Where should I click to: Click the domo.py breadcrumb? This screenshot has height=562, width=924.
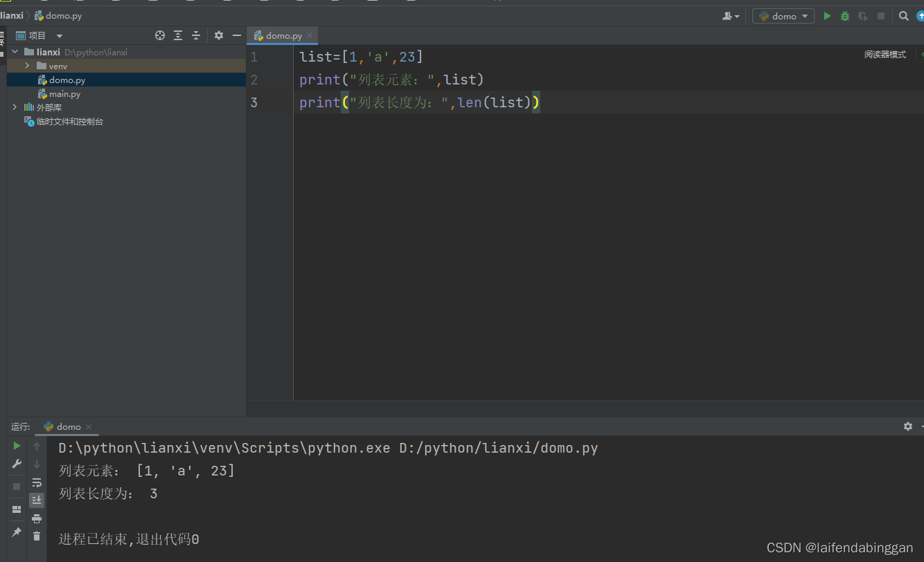tap(57, 16)
